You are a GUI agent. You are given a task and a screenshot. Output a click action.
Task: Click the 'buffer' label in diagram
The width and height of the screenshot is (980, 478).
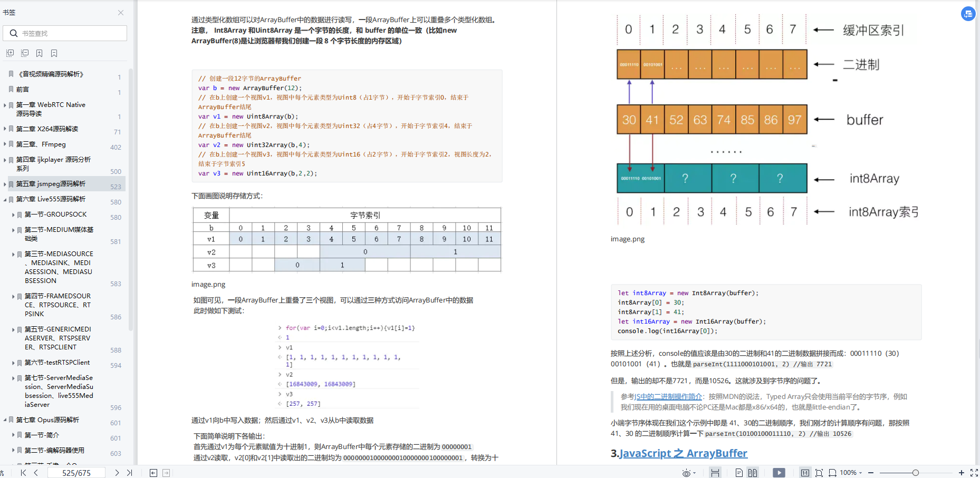[x=864, y=120]
